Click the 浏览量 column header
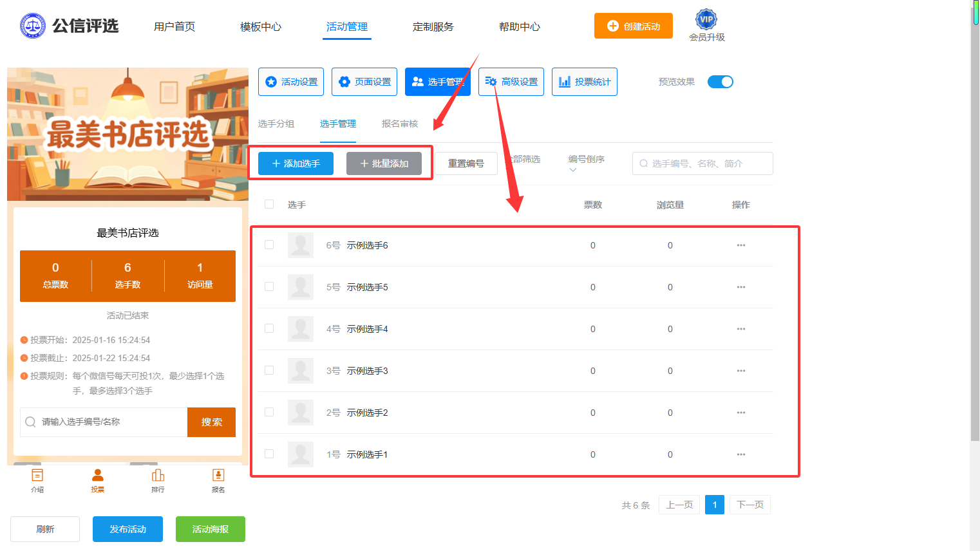The image size is (980, 551). click(670, 205)
